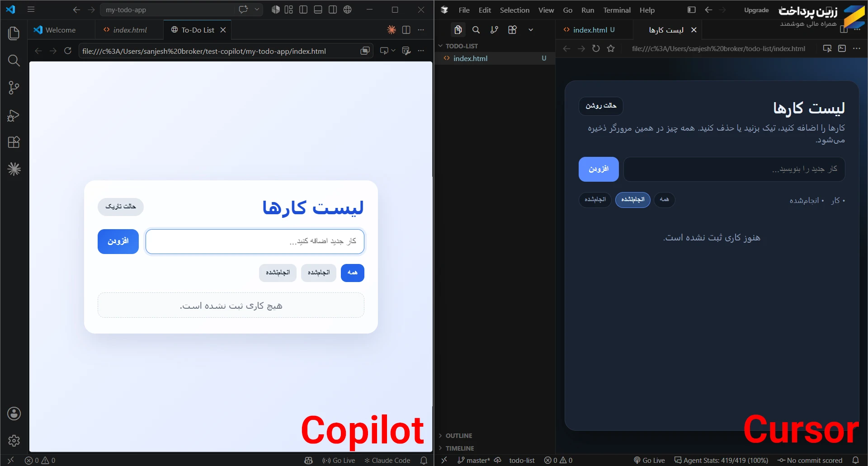Click the open-in-window icon inside VS Code address bar
The height and width of the screenshot is (466, 868).
click(365, 51)
